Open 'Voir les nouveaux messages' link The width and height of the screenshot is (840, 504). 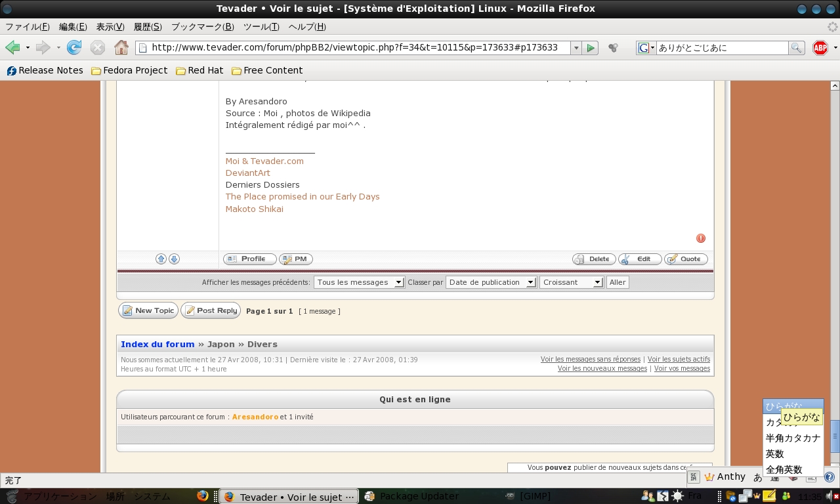(x=602, y=369)
